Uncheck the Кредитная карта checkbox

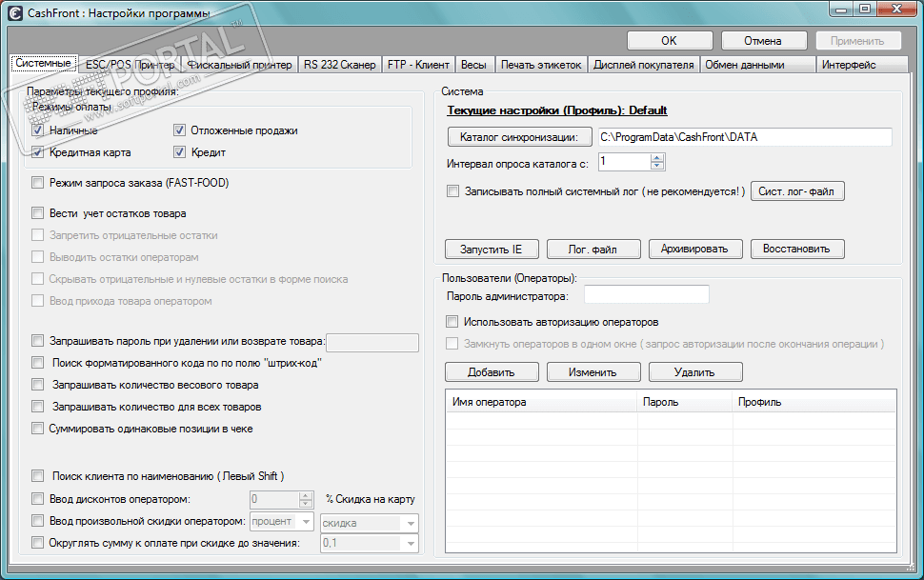pyautogui.click(x=38, y=152)
